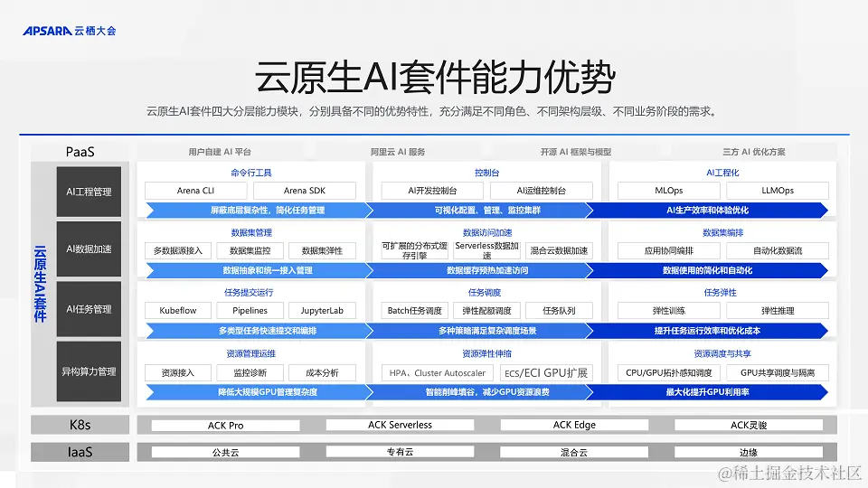Select the 用户自建 AI 平台 header
The height and width of the screenshot is (488, 868).
tap(220, 152)
